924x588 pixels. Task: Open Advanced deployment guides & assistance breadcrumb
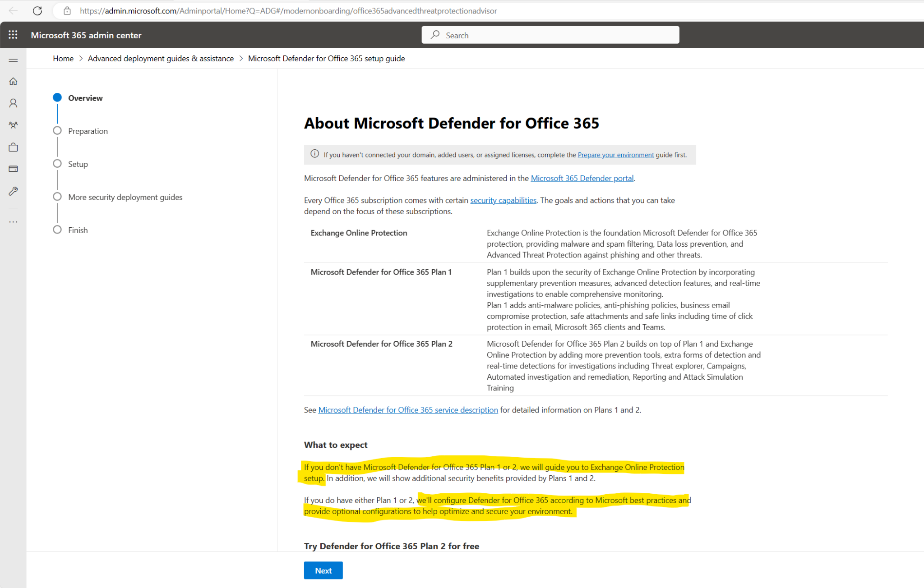[161, 58]
